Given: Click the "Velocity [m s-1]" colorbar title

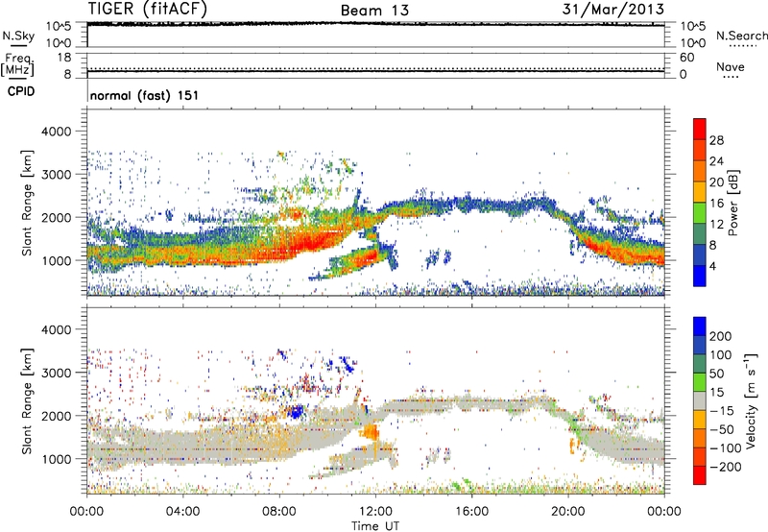Looking at the screenshot, I should (x=751, y=400).
